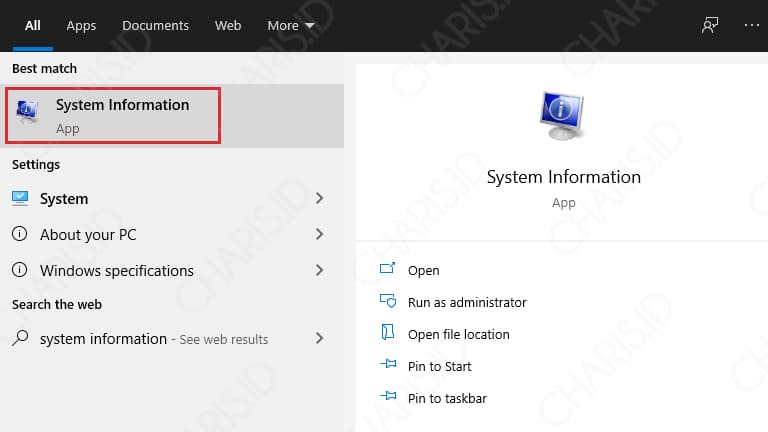Image resolution: width=768 pixels, height=432 pixels.
Task: Choose Run as administrator
Action: click(467, 302)
